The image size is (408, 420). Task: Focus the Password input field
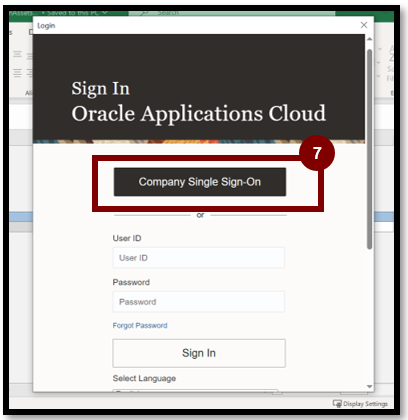(199, 302)
